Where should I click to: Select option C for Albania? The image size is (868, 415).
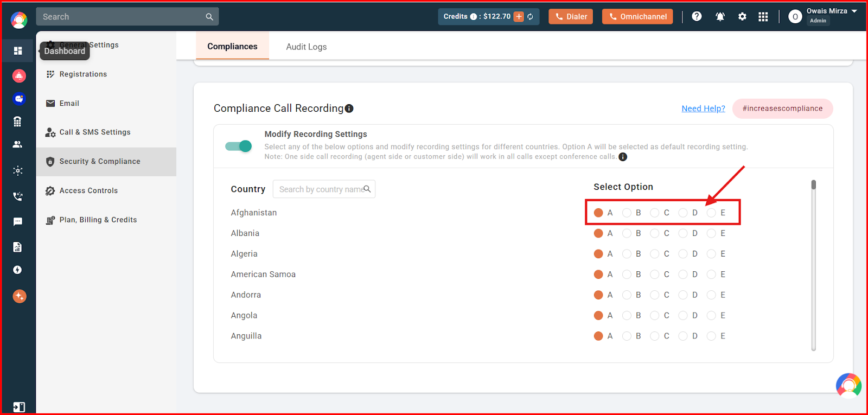tap(655, 233)
